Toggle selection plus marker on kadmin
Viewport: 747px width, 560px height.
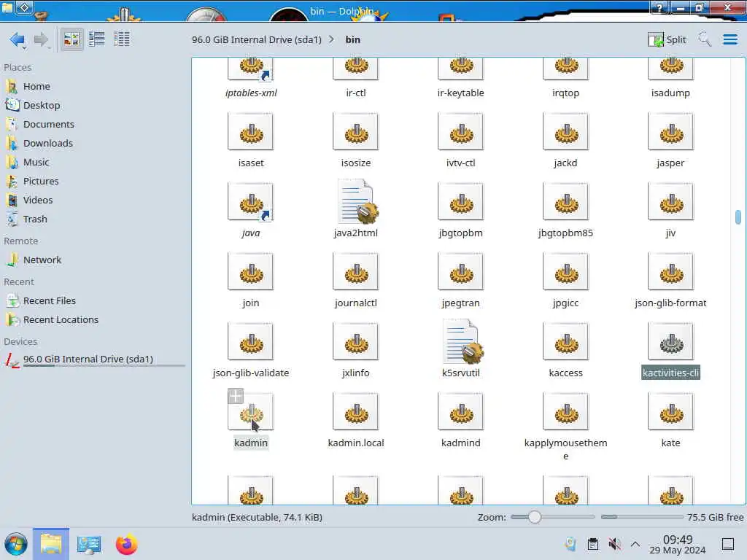pyautogui.click(x=236, y=396)
